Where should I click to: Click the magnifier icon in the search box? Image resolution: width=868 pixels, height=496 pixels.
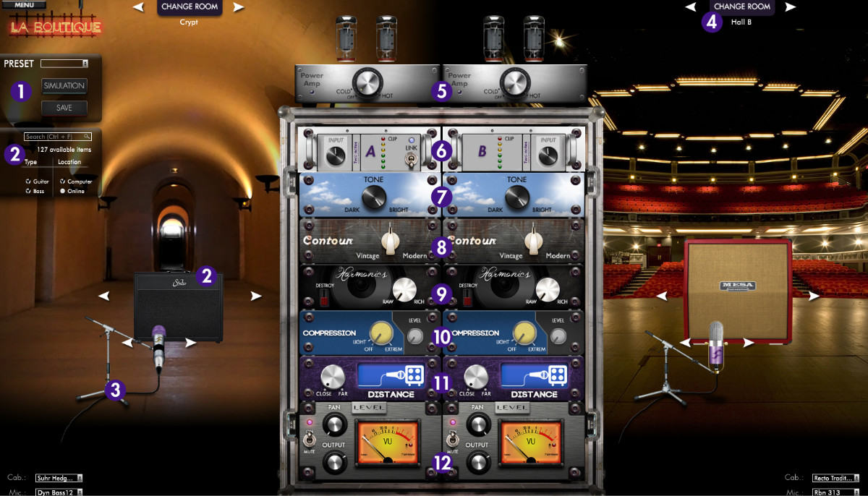pyautogui.click(x=86, y=136)
